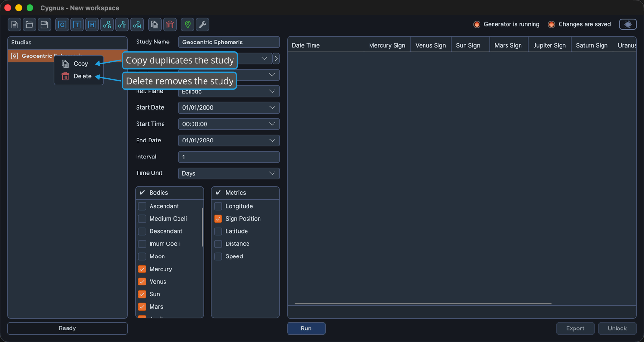The width and height of the screenshot is (644, 342).
Task: Toggle the Medium Coeli checkbox
Action: [x=142, y=219]
